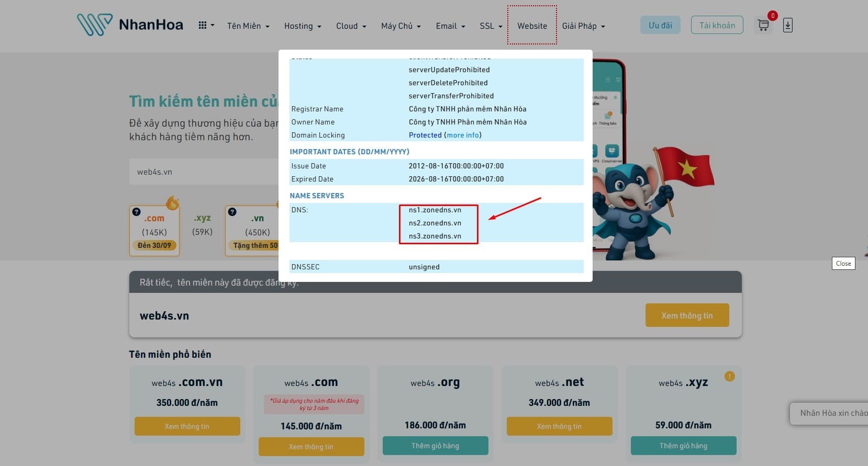Screen dimensions: 868x466
Task: Click the question mark on .vn badge
Action: [x=232, y=212]
